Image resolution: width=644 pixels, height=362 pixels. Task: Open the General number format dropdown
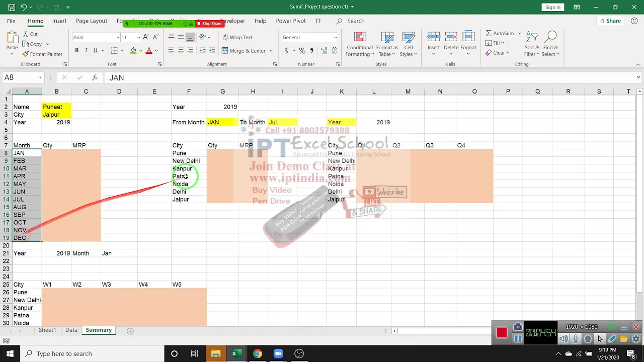(336, 37)
